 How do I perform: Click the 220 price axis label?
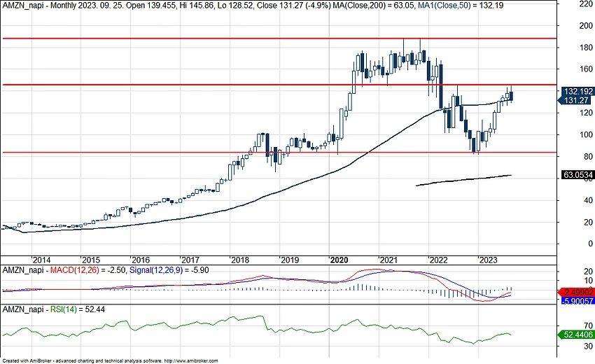pos(586,4)
